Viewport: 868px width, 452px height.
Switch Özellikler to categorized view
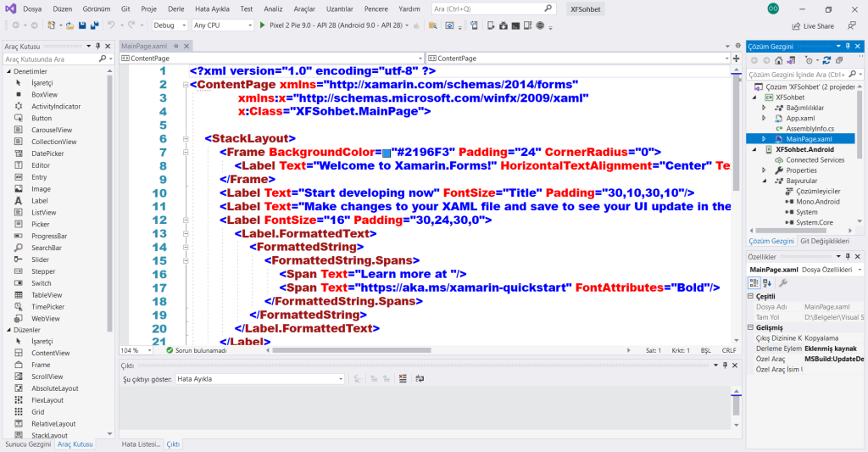(754, 282)
